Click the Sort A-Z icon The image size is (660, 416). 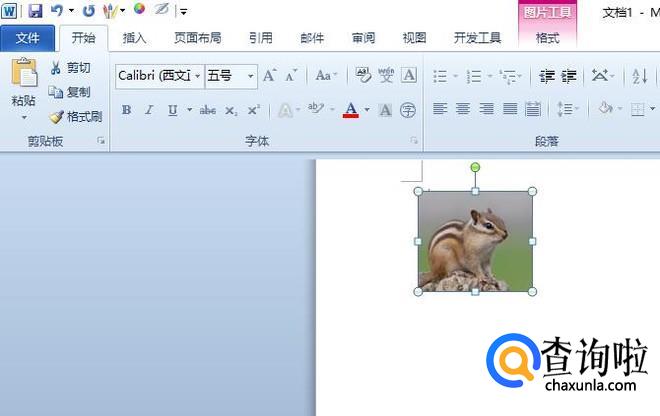(639, 76)
